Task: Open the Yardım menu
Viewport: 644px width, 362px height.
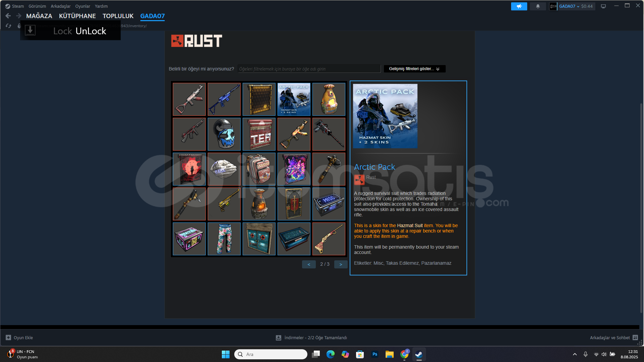Action: 101,6
